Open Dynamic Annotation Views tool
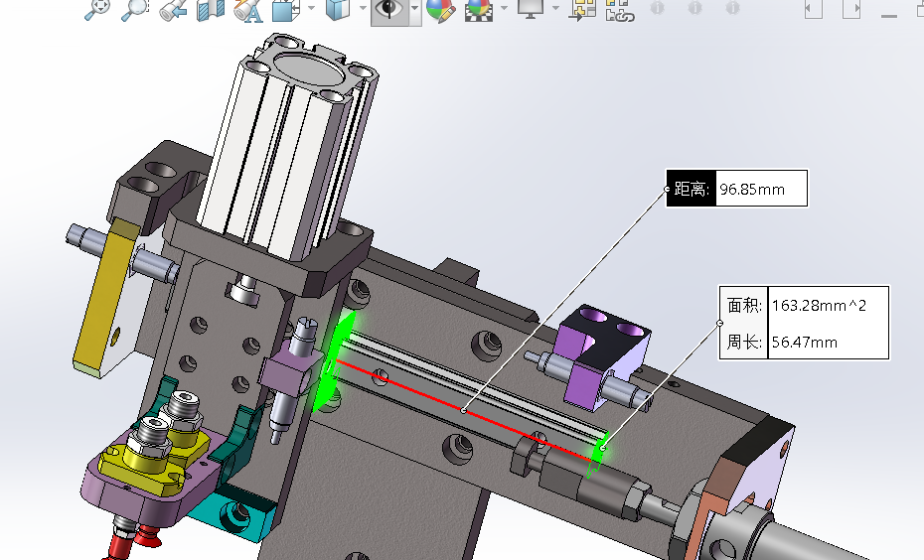 (248, 9)
